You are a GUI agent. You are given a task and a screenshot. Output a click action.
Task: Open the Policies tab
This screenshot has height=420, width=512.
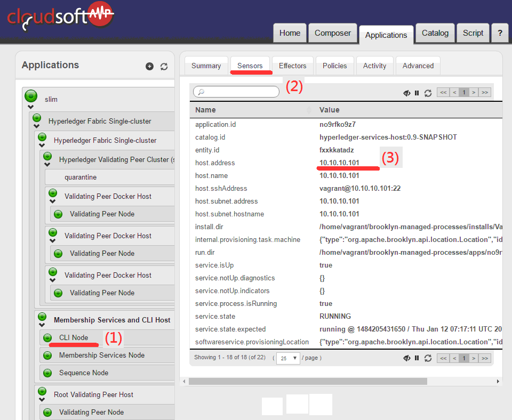(x=335, y=66)
